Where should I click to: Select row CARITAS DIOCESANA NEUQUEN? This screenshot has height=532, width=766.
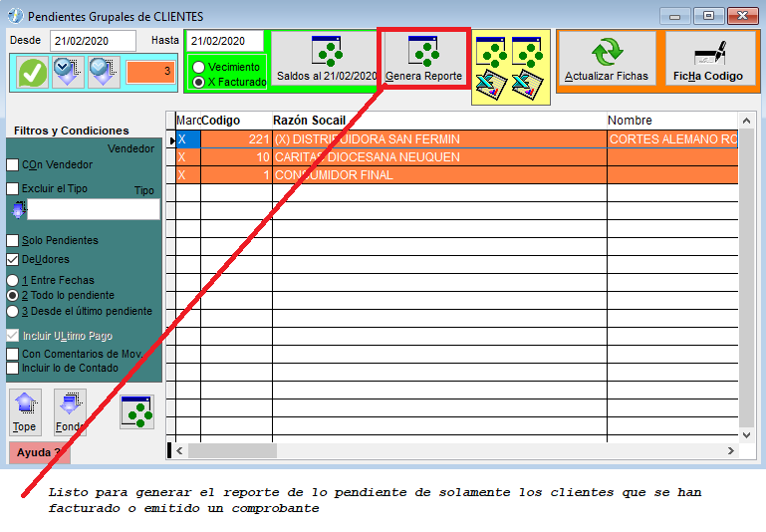[456, 157]
